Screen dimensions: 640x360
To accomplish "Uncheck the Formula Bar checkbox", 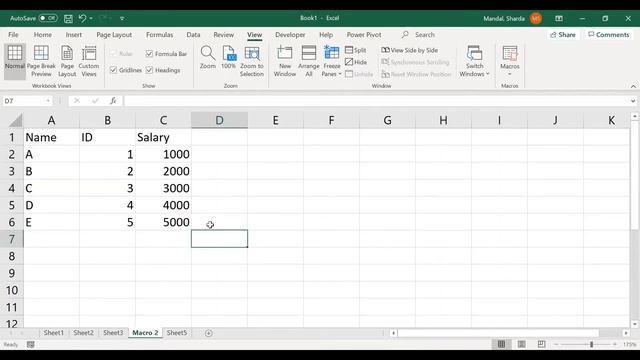I will [x=149, y=53].
